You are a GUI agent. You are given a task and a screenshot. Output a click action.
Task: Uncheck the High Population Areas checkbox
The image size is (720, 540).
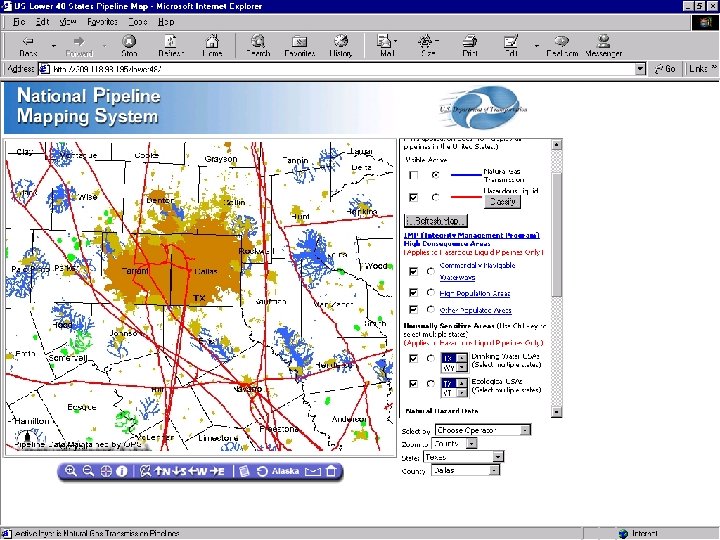point(414,294)
